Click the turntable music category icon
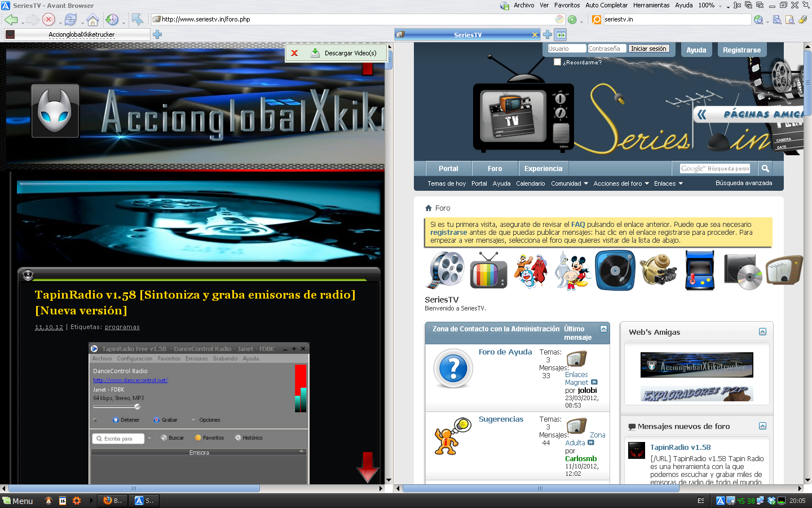812x508 pixels. (615, 271)
